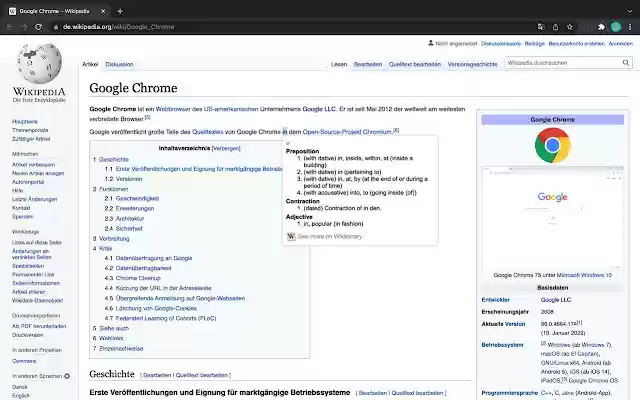The width and height of the screenshot is (640, 400).
Task: Open the Webbrowser link
Action: click(x=173, y=109)
